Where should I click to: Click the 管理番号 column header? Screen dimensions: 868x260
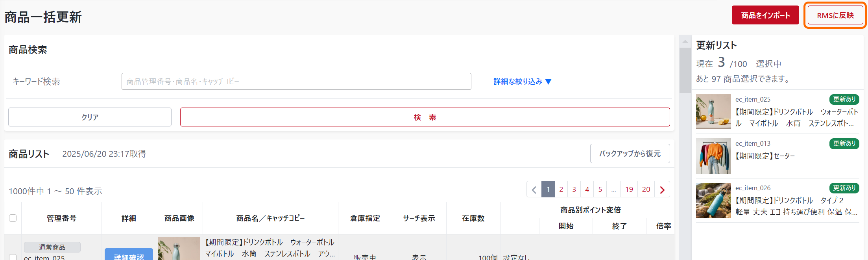pos(61,218)
